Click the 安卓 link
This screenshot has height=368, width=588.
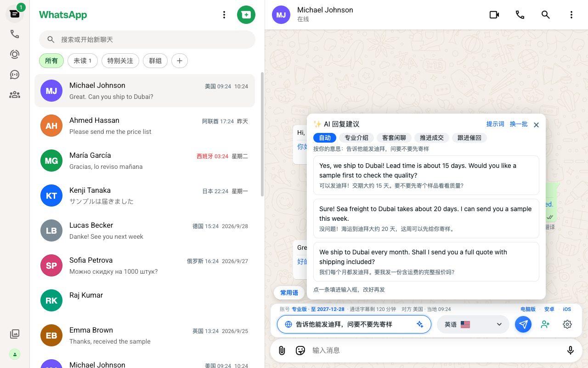click(549, 309)
